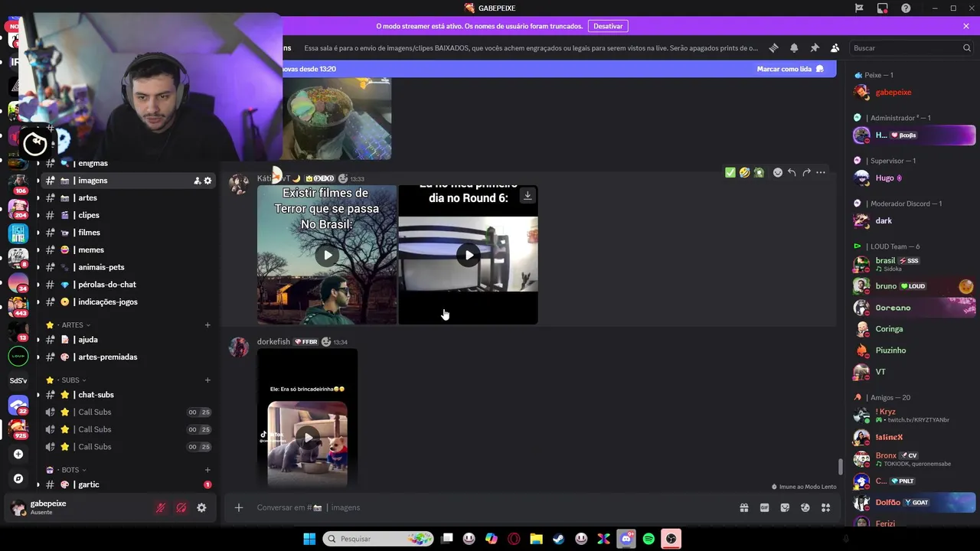Open the Threads icon in channel header

[773, 47]
